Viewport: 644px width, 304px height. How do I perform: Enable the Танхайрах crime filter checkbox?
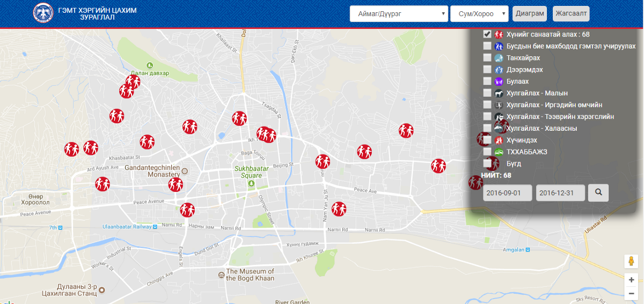487,58
